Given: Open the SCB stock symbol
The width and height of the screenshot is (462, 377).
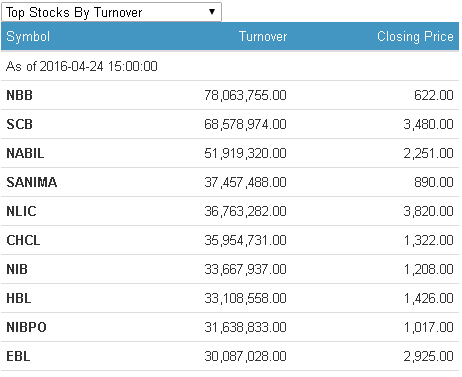Looking at the screenshot, I should (x=19, y=124).
